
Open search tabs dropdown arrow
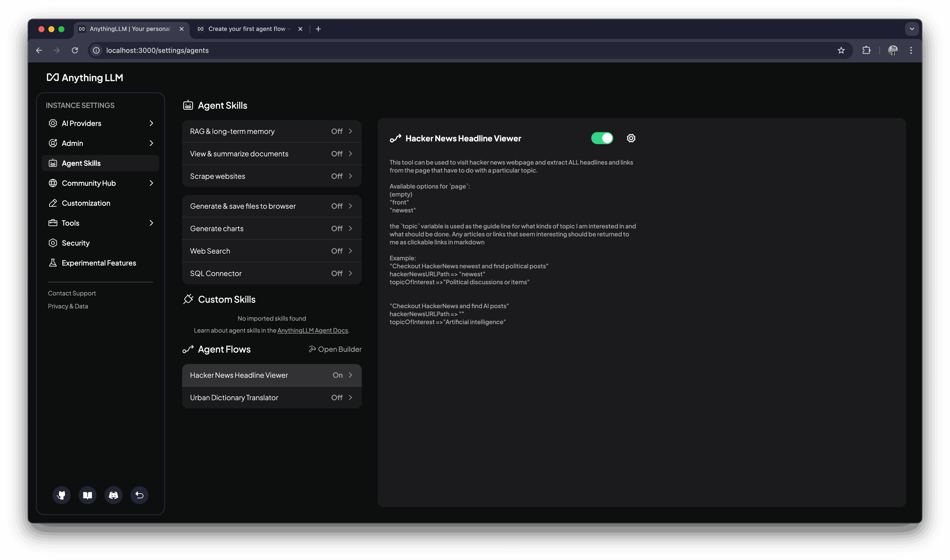tap(912, 29)
